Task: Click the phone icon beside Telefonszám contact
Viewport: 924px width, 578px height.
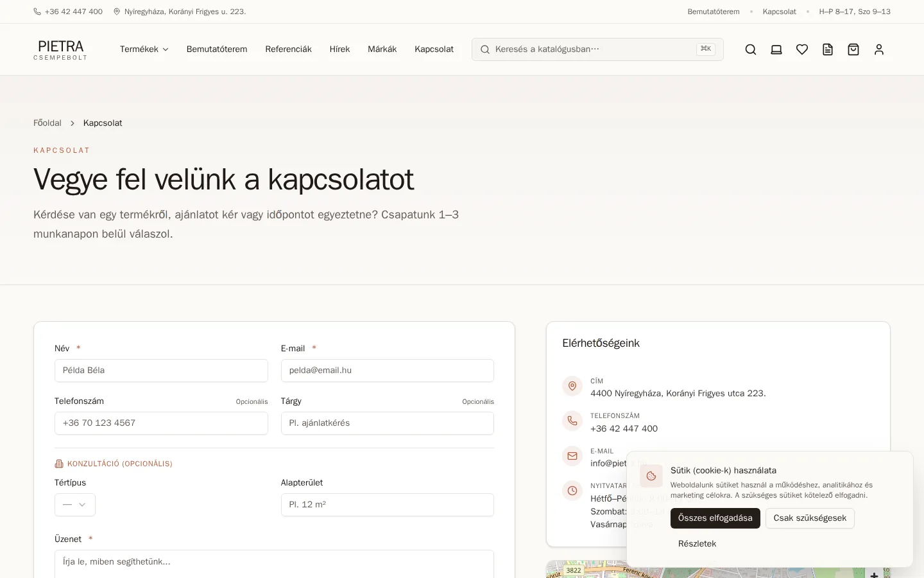Action: (x=572, y=421)
